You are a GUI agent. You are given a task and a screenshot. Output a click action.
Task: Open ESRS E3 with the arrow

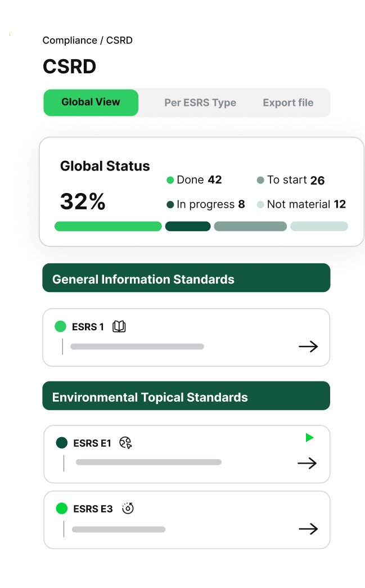pyautogui.click(x=308, y=529)
